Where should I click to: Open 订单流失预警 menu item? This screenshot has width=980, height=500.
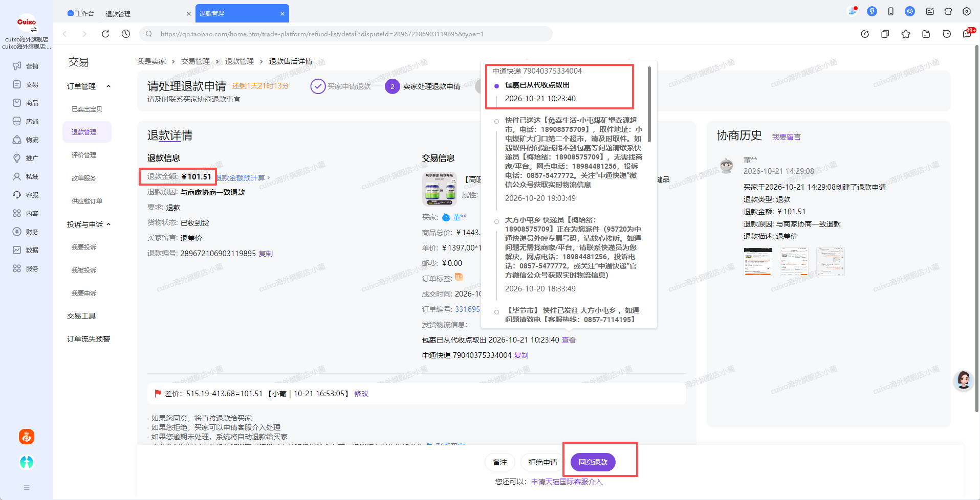click(89, 339)
